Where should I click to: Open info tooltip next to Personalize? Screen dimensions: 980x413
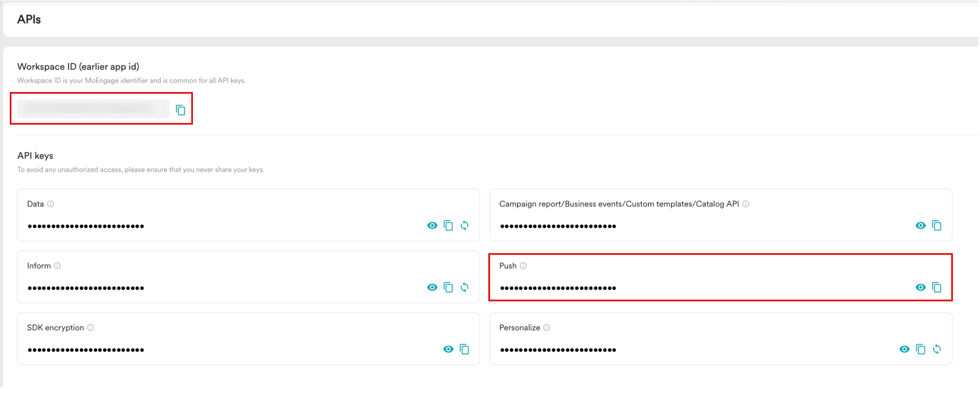pos(547,328)
